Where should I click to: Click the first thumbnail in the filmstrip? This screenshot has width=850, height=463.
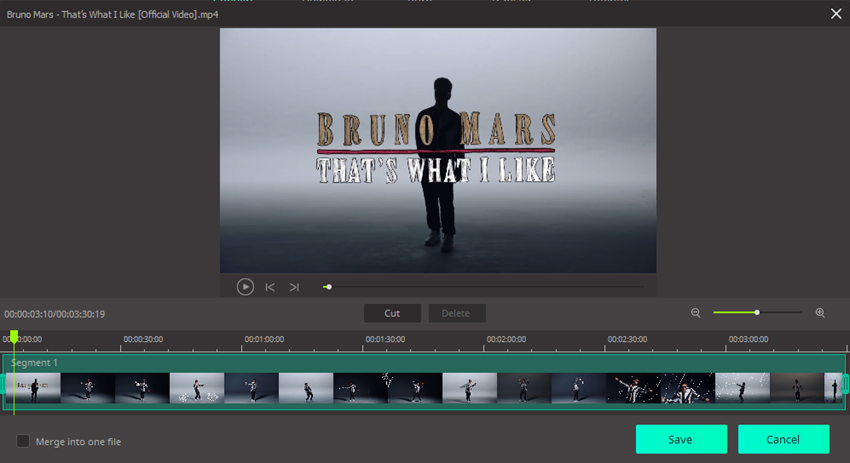(34, 388)
